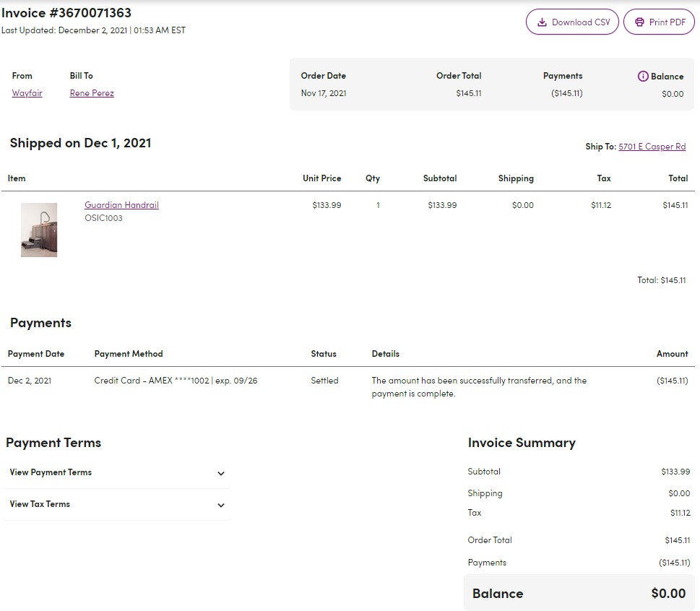Click the Settled payment status
This screenshot has width=700, height=611.
tap(324, 381)
